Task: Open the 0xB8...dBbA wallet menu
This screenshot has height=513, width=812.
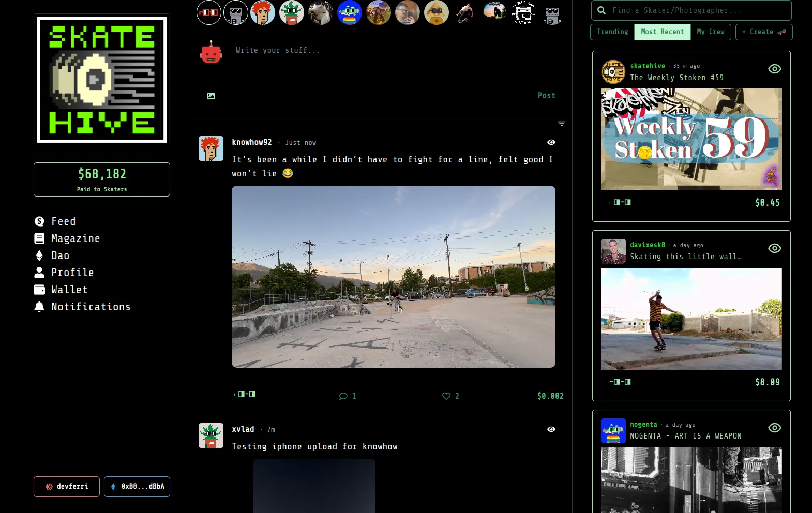Action: click(137, 487)
